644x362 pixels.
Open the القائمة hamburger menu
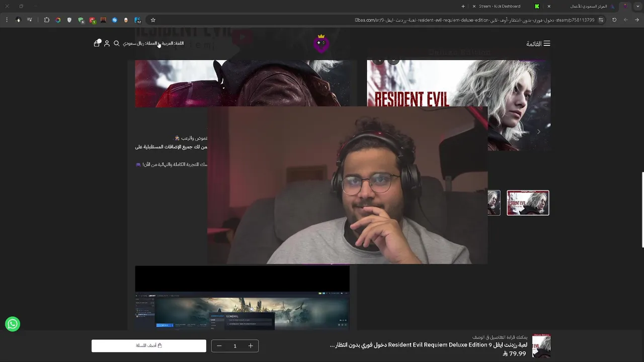(538, 44)
